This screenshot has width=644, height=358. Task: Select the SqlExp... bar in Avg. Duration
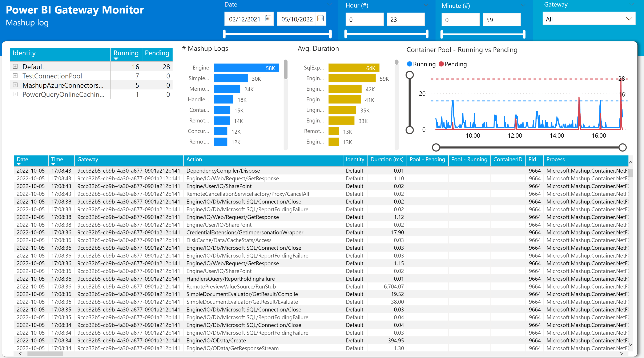354,68
